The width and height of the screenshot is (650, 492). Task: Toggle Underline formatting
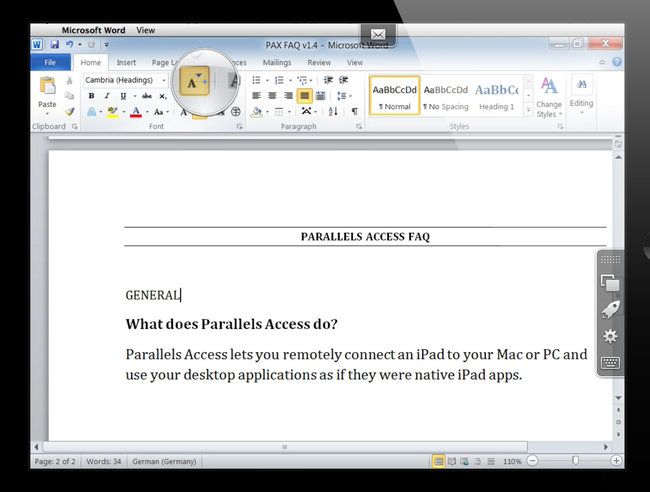123,96
